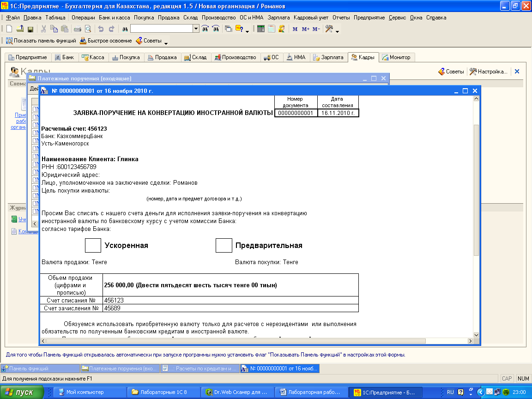Click Настройка... in Кадры panel
532x399 pixels.
point(489,72)
